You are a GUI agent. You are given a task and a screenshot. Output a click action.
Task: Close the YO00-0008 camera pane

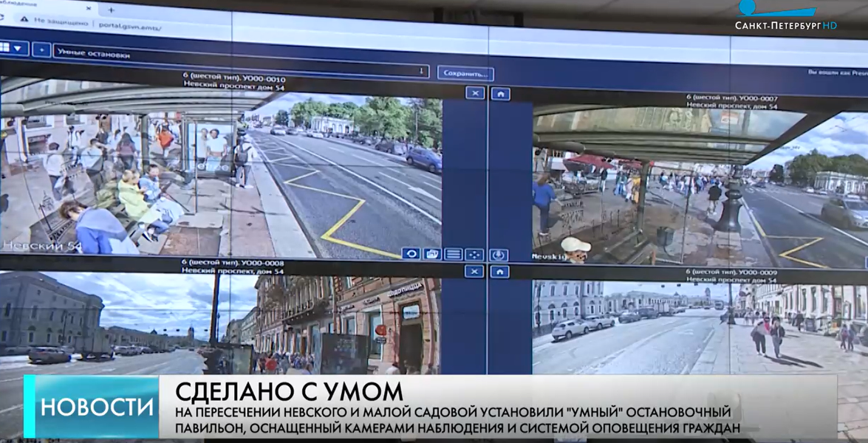click(474, 271)
